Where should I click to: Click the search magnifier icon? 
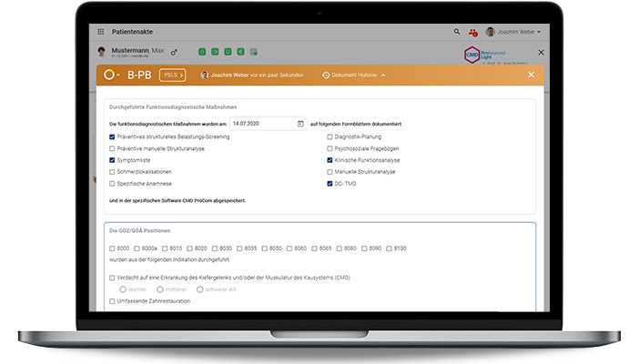(457, 31)
